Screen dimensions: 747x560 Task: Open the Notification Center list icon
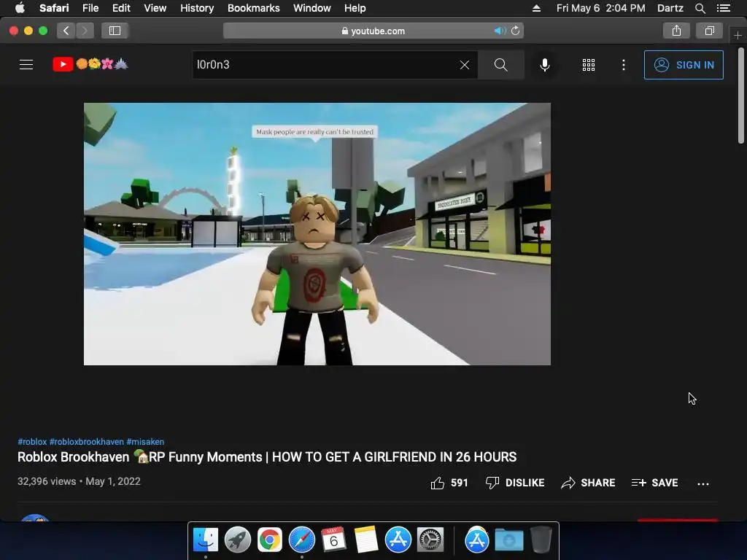pos(723,8)
